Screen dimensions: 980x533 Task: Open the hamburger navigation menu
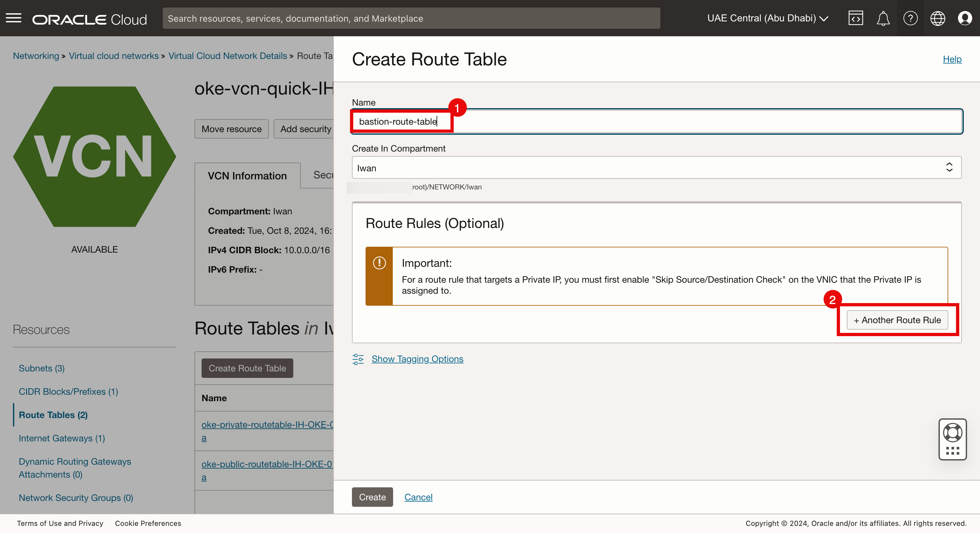click(14, 18)
